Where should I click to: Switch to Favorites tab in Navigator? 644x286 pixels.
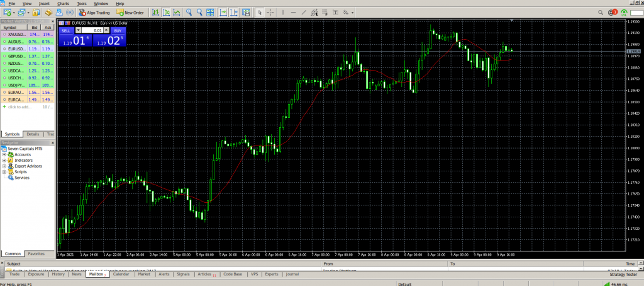[x=36, y=254]
